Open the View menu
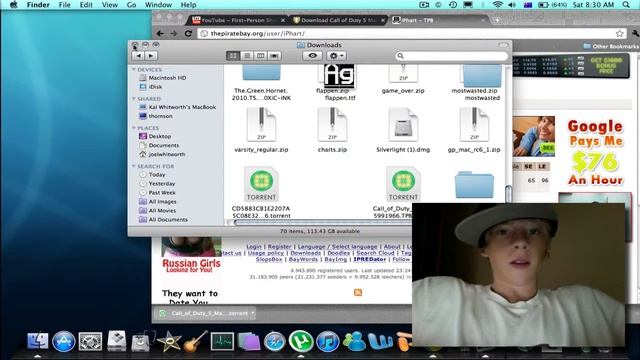This screenshot has height=360, width=640. tap(110, 5)
